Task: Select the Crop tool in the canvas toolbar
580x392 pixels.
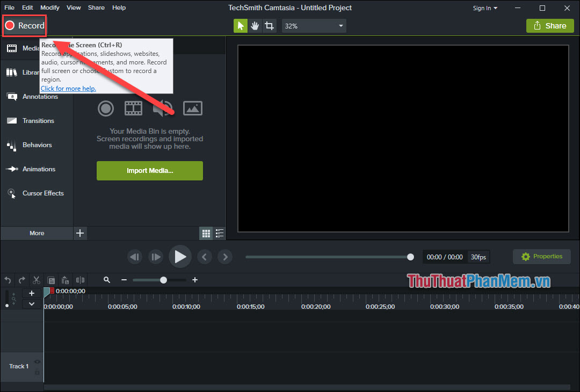Action: tap(269, 25)
